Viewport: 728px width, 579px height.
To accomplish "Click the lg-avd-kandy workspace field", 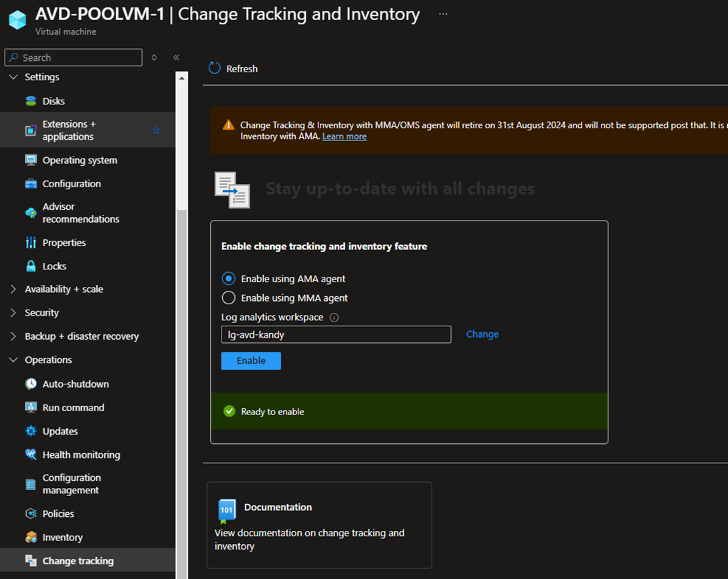I will coord(336,334).
